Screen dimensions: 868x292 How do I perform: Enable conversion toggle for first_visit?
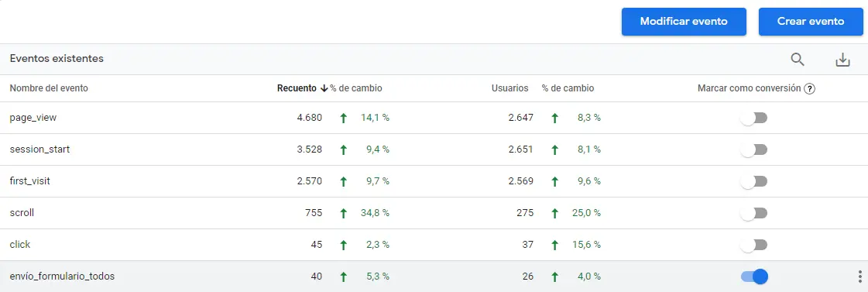click(x=754, y=181)
